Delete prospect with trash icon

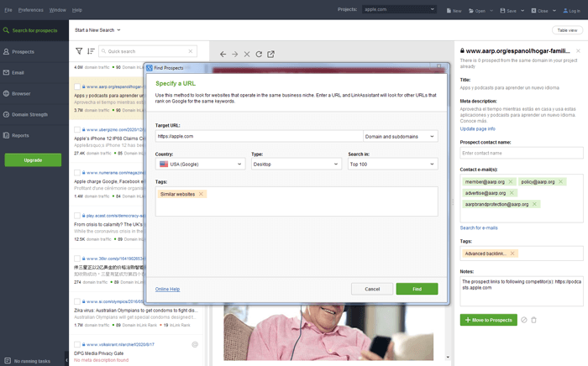(x=534, y=320)
